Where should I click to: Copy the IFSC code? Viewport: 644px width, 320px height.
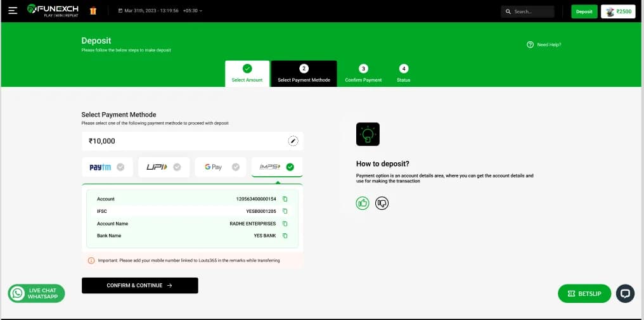point(285,211)
